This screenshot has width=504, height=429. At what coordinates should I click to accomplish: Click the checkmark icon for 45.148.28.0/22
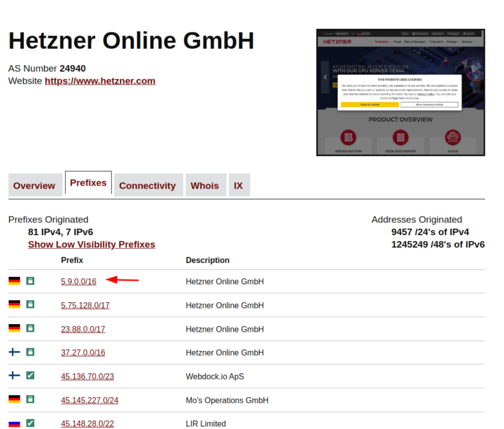(30, 423)
